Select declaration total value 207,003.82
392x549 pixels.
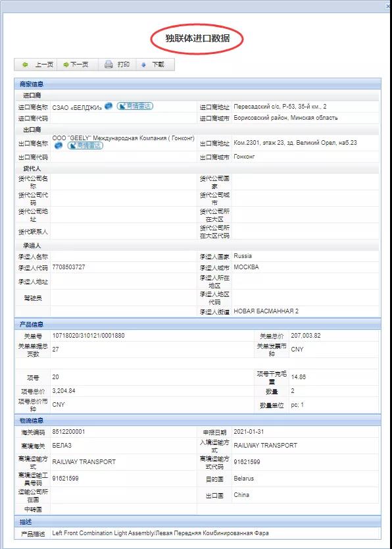pos(306,336)
